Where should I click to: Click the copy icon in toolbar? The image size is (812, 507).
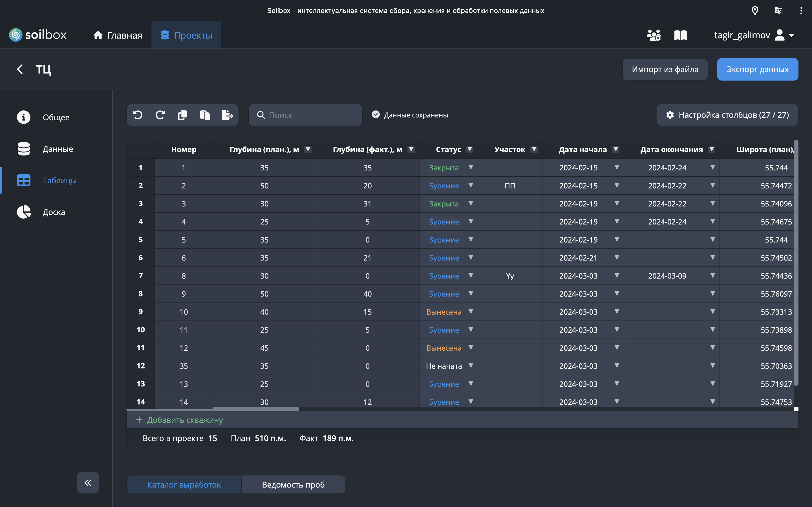pos(182,115)
